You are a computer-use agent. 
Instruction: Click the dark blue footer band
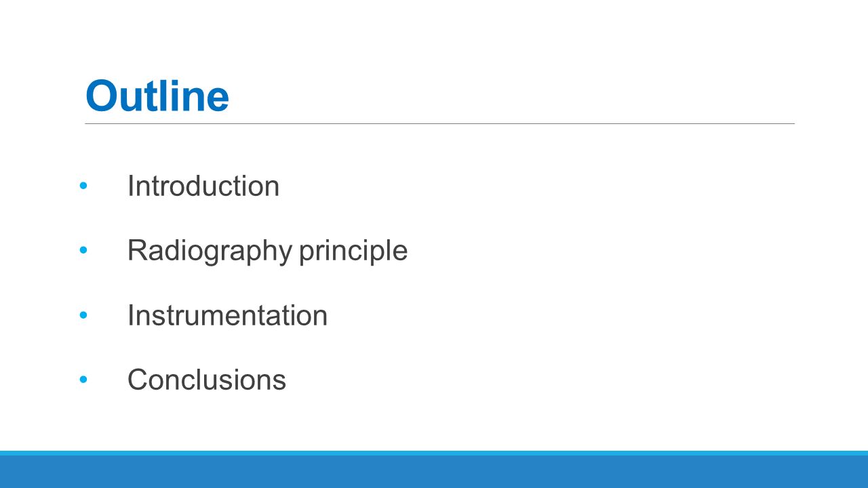pyautogui.click(x=434, y=472)
